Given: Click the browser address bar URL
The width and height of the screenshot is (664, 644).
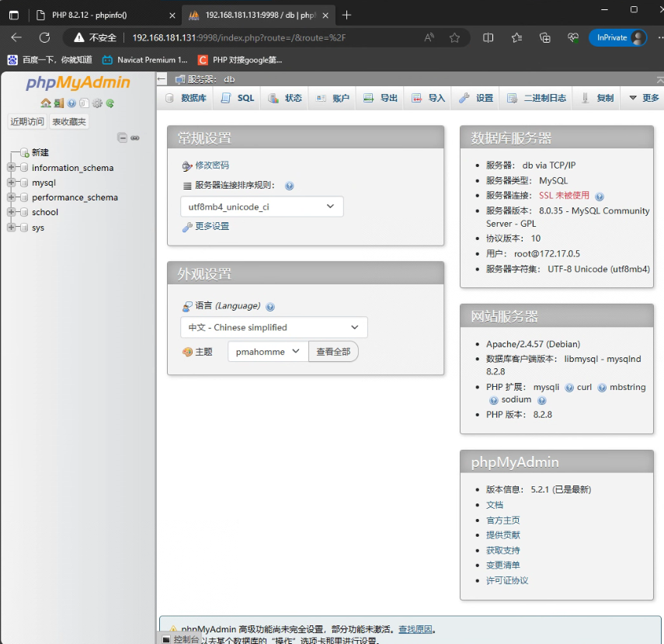Looking at the screenshot, I should (x=239, y=38).
